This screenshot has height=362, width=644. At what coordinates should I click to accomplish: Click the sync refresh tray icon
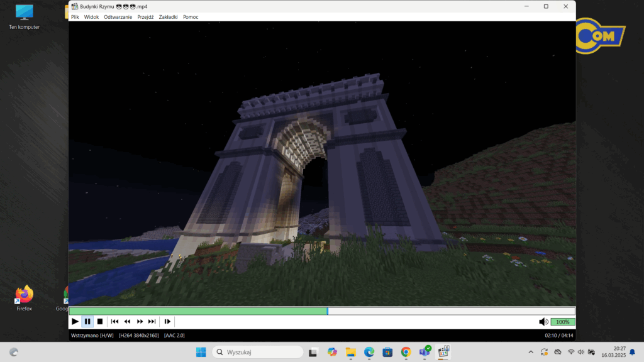[544, 352]
